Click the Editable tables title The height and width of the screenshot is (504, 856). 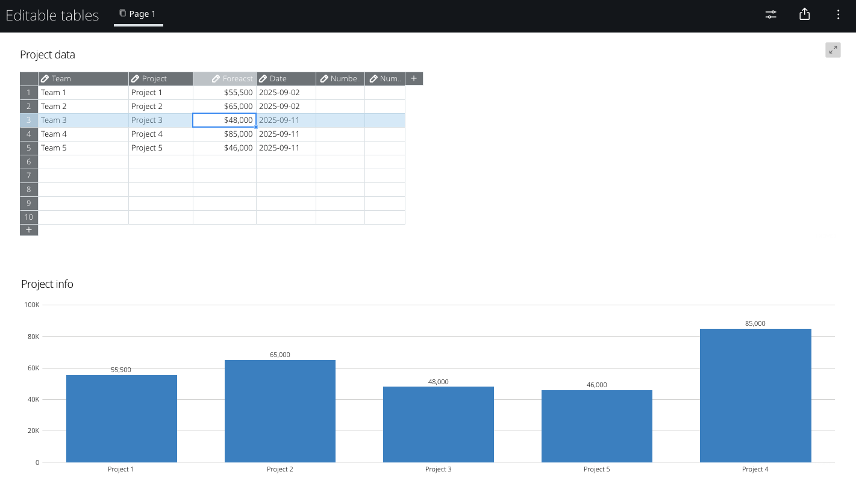coord(52,16)
